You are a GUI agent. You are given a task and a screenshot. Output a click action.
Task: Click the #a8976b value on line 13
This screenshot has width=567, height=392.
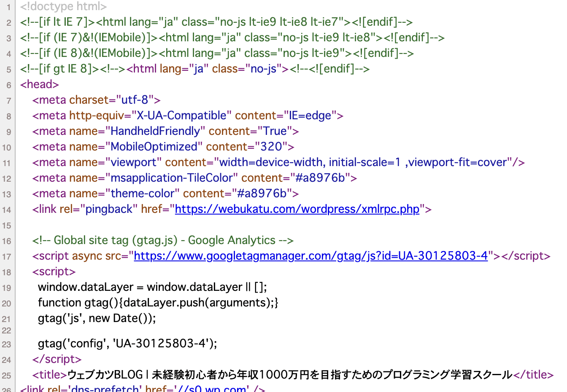262,193
